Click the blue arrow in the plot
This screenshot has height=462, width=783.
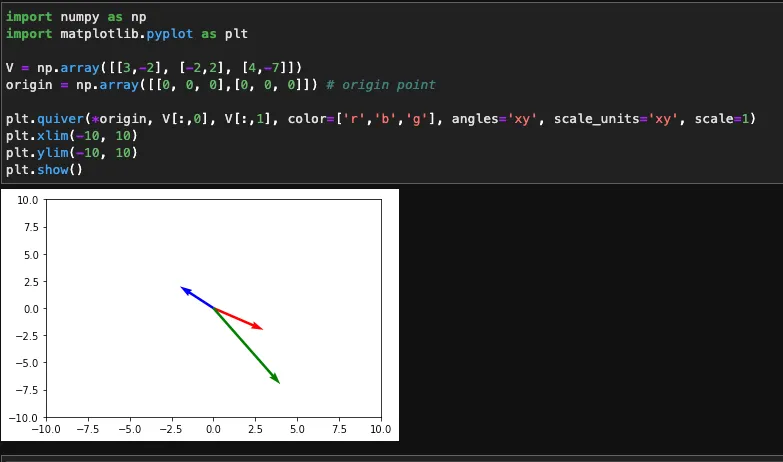click(196, 298)
